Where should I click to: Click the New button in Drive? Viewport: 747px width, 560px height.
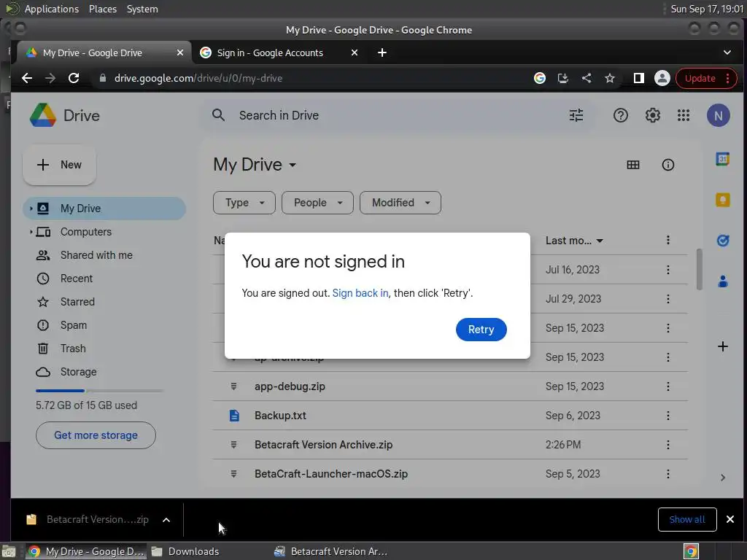tap(60, 165)
